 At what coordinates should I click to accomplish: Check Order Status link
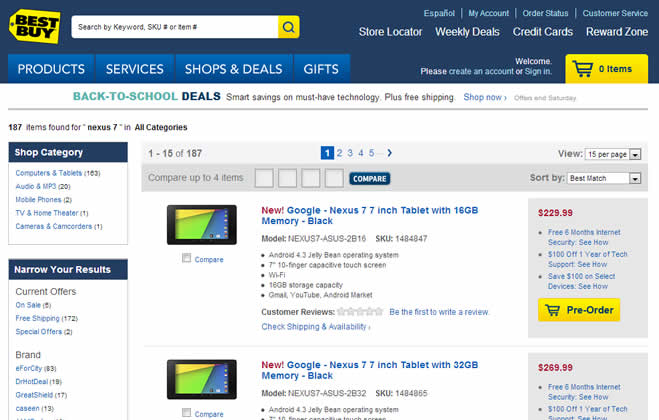point(545,13)
